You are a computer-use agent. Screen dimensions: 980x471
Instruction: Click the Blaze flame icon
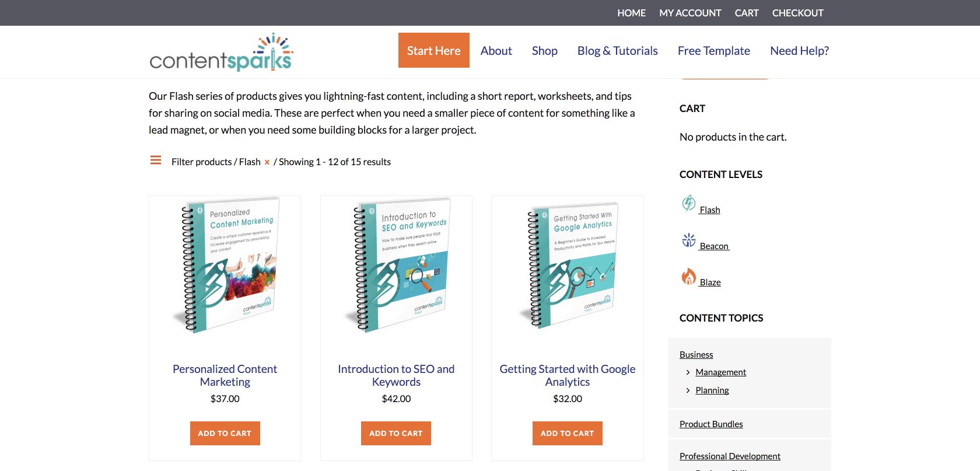click(689, 276)
